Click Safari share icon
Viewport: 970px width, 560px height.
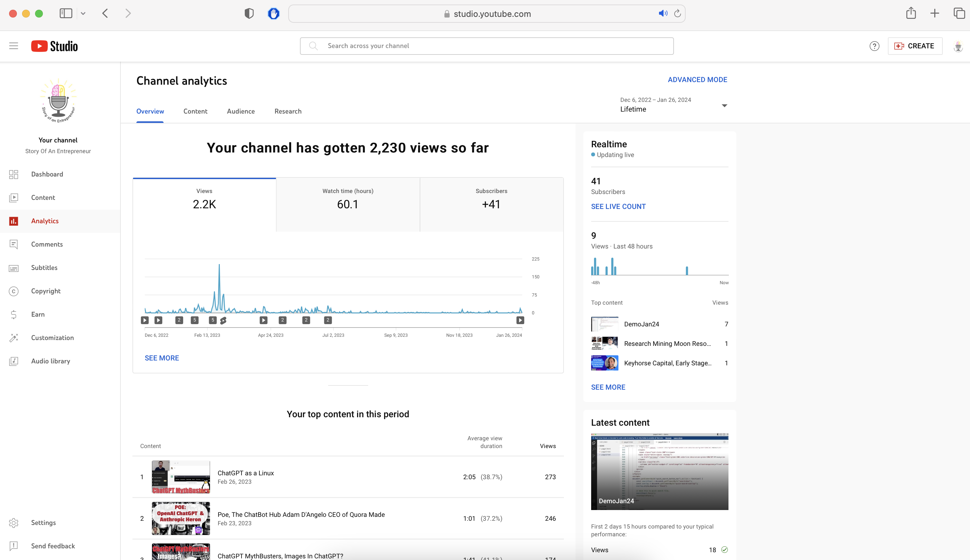(911, 13)
